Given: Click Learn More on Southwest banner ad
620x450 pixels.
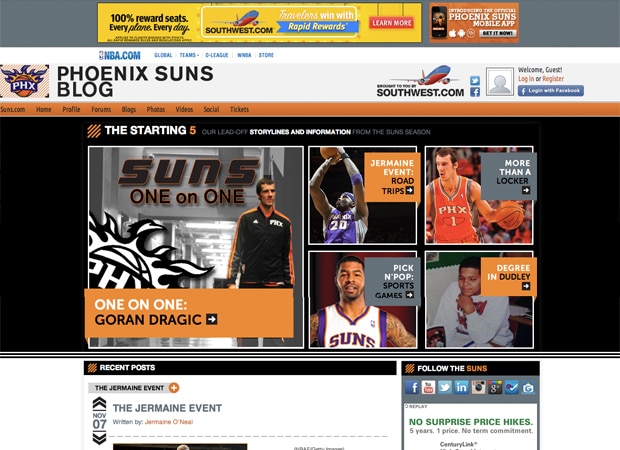Looking at the screenshot, I should 391,23.
